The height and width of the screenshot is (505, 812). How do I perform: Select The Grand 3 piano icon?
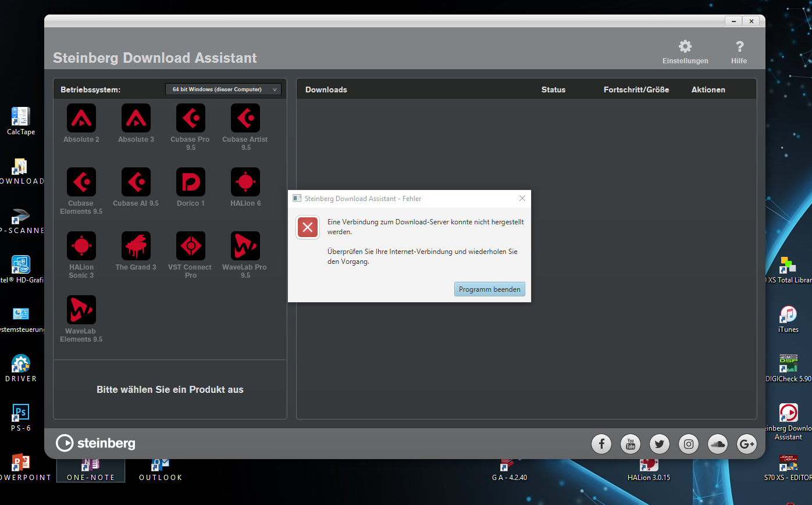coord(136,246)
